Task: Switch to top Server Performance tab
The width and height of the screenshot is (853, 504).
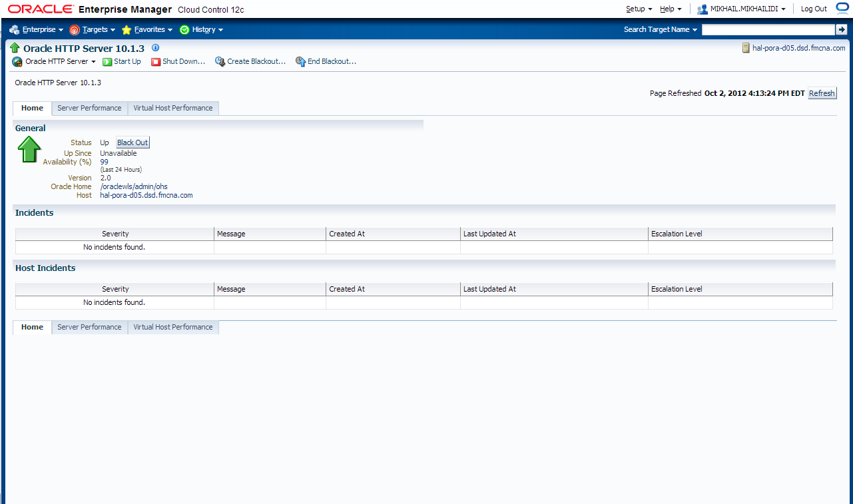Action: tap(89, 108)
